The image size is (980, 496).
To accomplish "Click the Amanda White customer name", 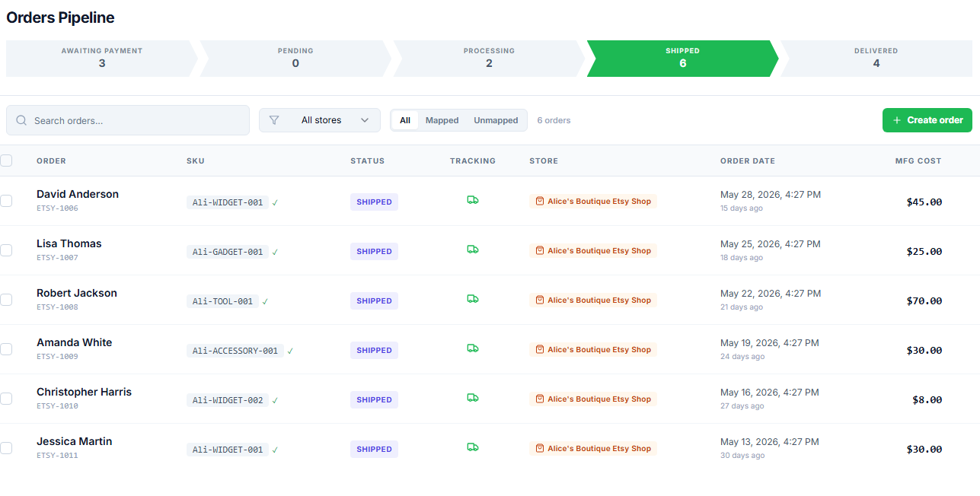I will [75, 342].
